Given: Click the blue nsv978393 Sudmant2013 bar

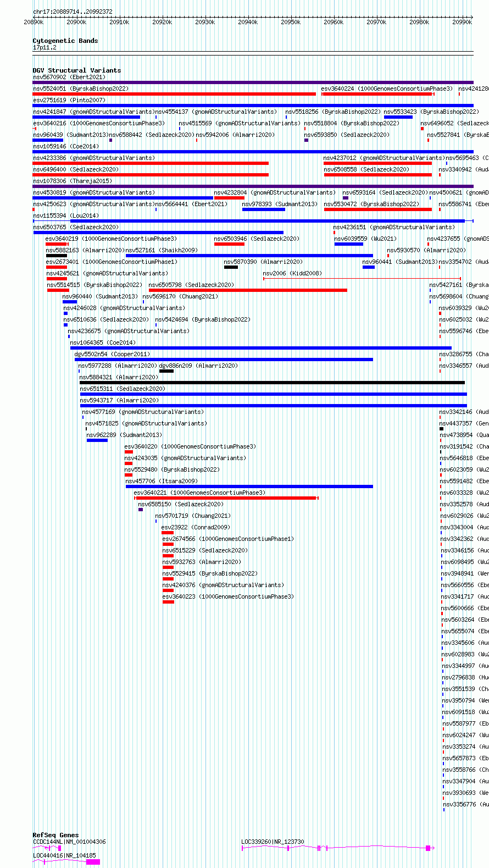Looking at the screenshot, I should point(264,209).
